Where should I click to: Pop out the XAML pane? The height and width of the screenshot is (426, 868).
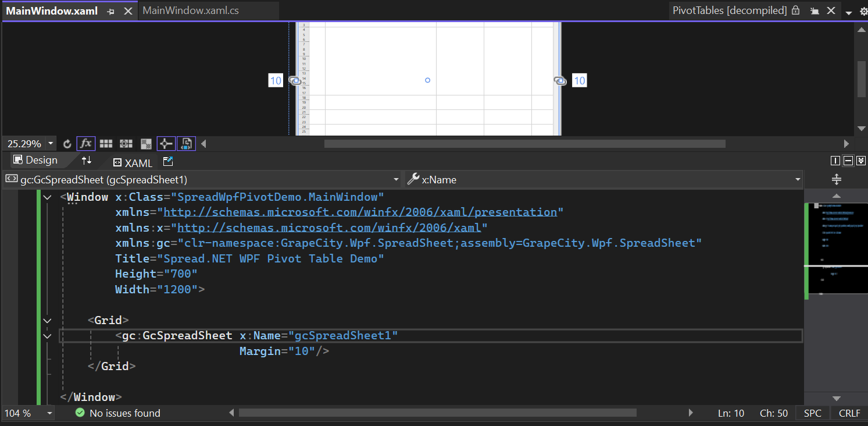click(167, 161)
